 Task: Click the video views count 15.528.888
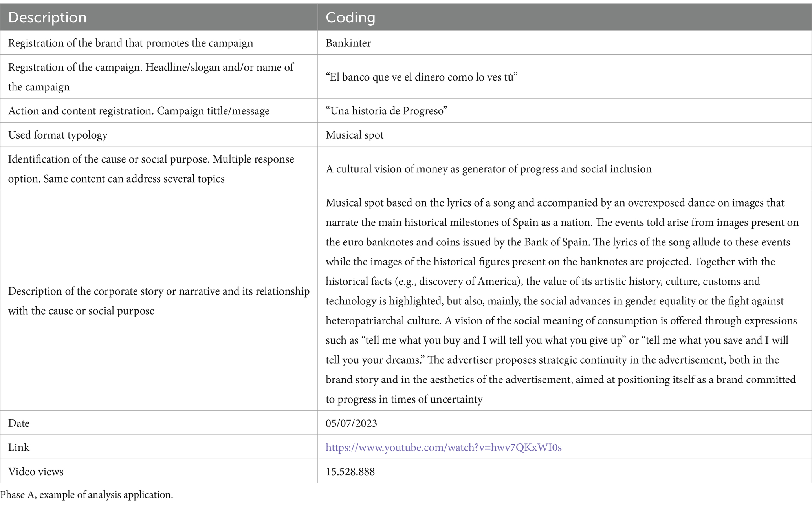click(x=350, y=472)
